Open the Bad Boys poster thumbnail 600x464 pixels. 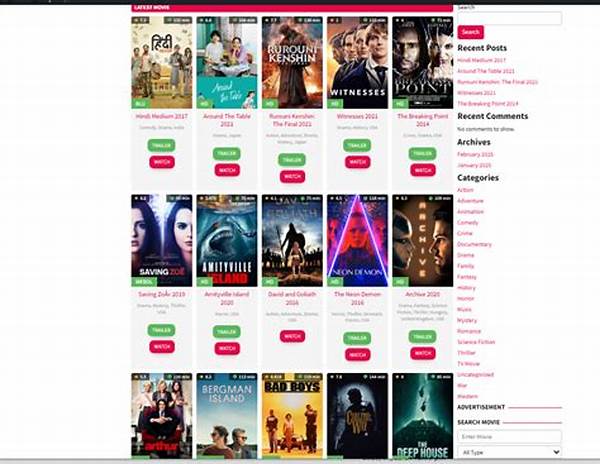[x=292, y=416]
